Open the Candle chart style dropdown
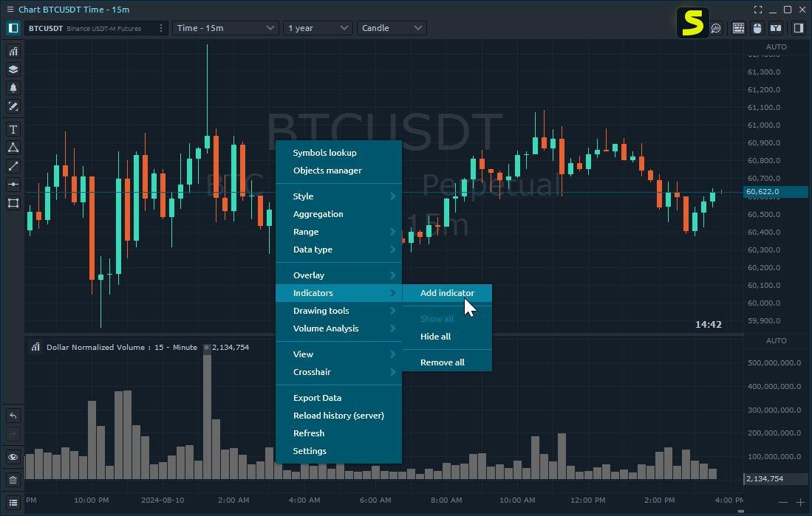 [x=392, y=28]
